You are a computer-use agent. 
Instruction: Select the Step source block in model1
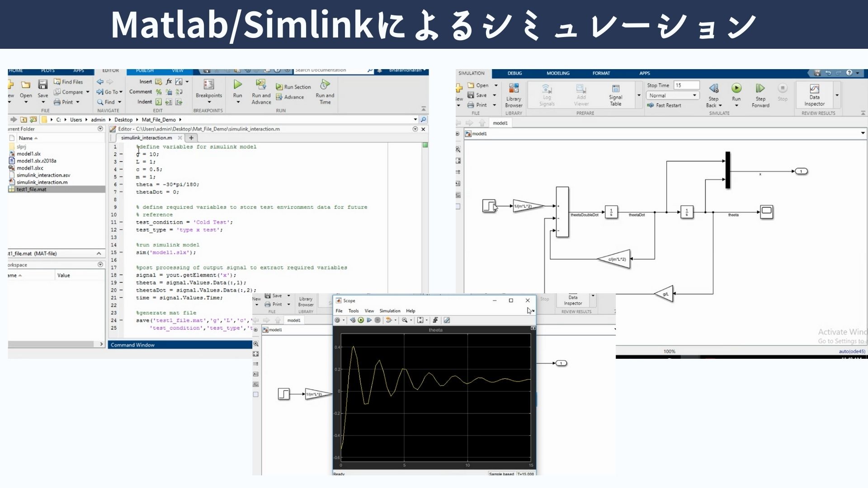[x=489, y=206]
